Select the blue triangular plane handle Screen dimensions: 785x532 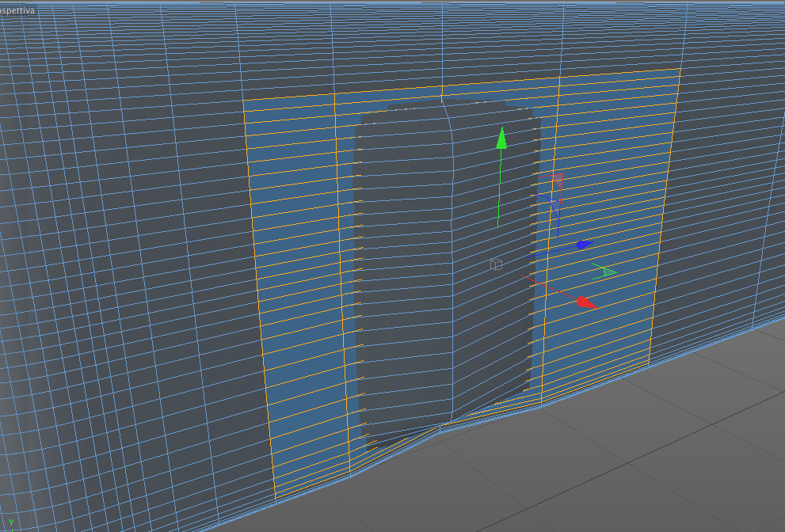[555, 205]
